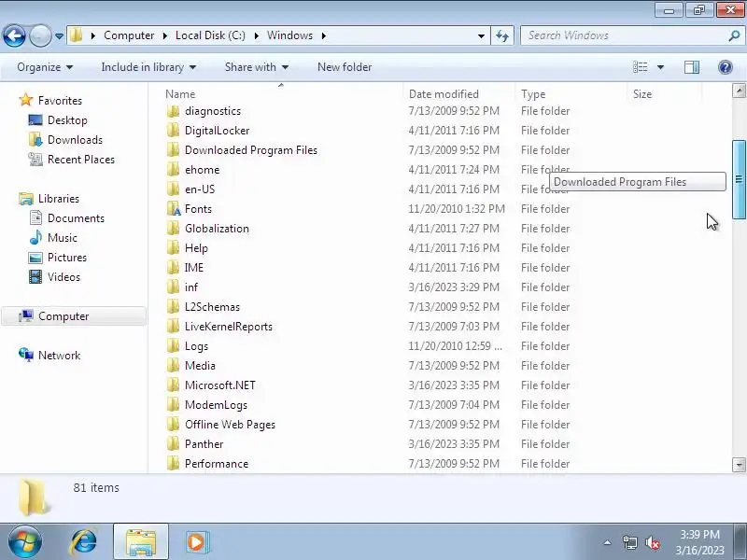Open the Share with menu

click(257, 67)
